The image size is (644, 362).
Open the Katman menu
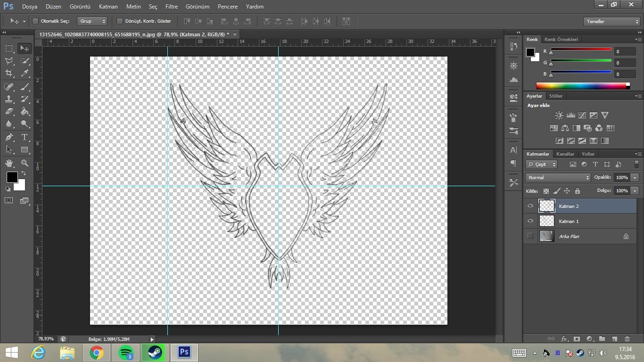coord(108,7)
